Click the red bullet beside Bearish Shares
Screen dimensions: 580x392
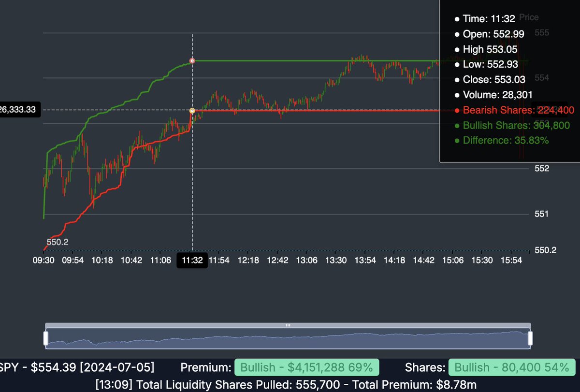point(457,110)
